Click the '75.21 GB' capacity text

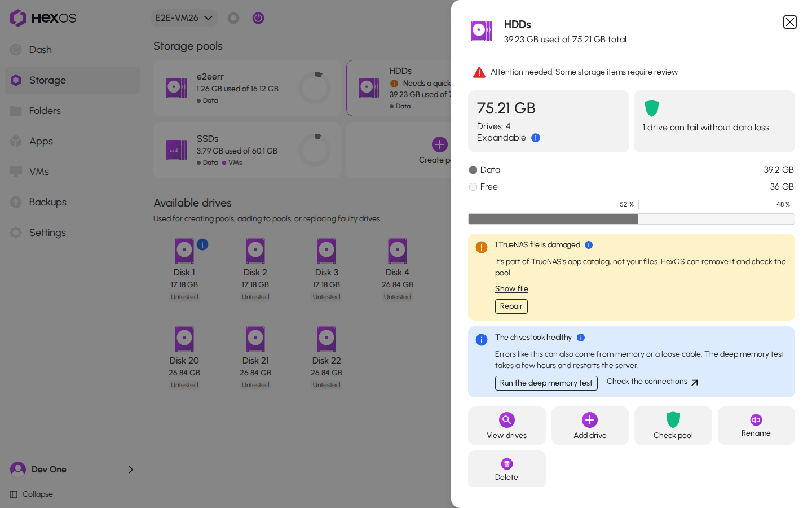506,108
